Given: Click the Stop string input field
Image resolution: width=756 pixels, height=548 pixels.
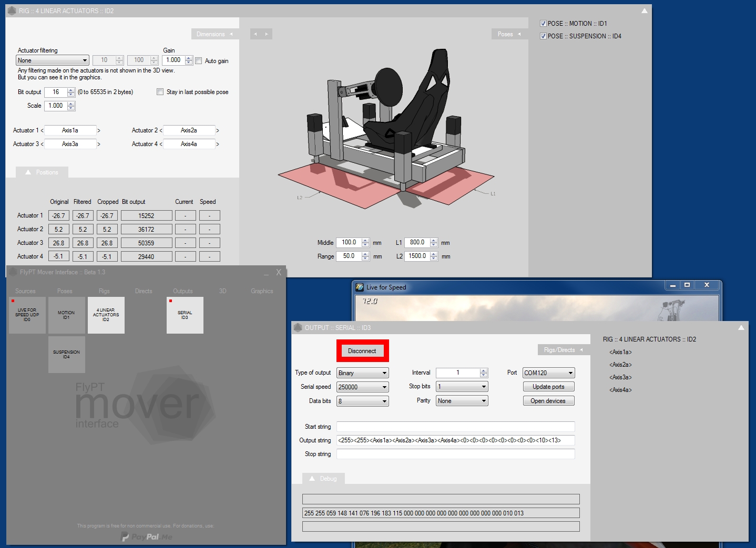Looking at the screenshot, I should (455, 454).
